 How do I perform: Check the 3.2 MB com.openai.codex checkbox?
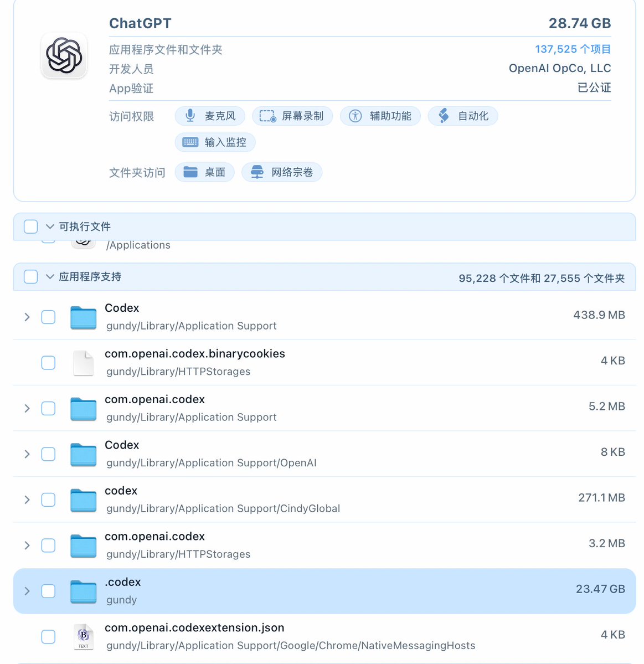tap(48, 545)
